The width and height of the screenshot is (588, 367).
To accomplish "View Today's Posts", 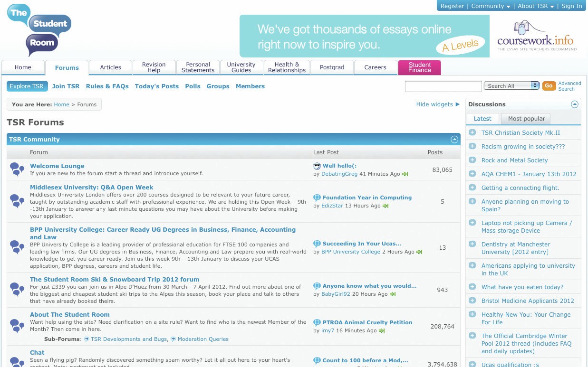I will click(x=157, y=86).
